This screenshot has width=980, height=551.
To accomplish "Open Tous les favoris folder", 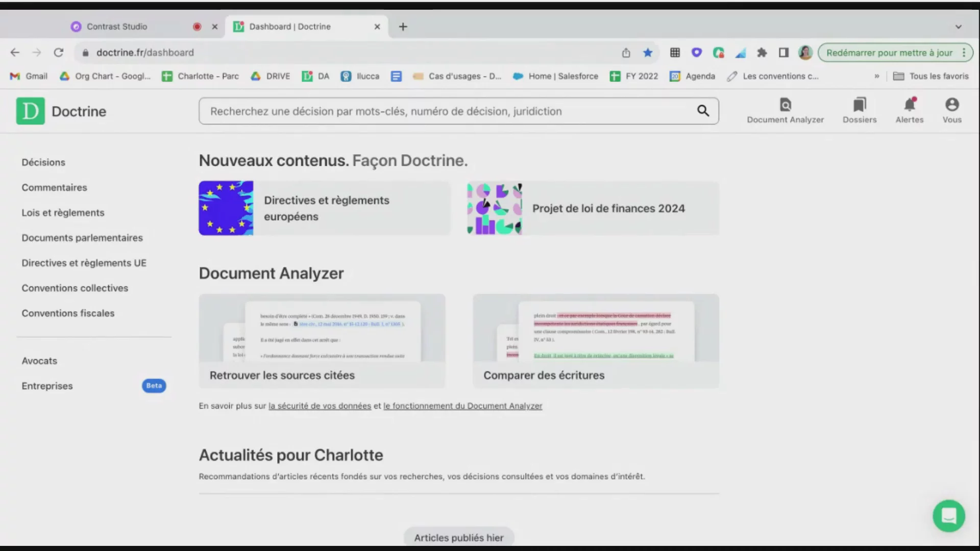I will pyautogui.click(x=931, y=76).
